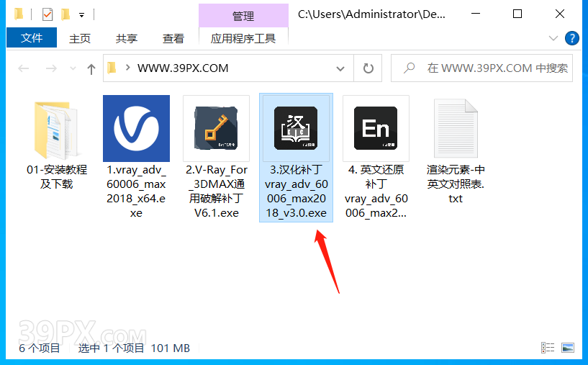Close the File Explorer window
The height and width of the screenshot is (365, 588).
559,14
